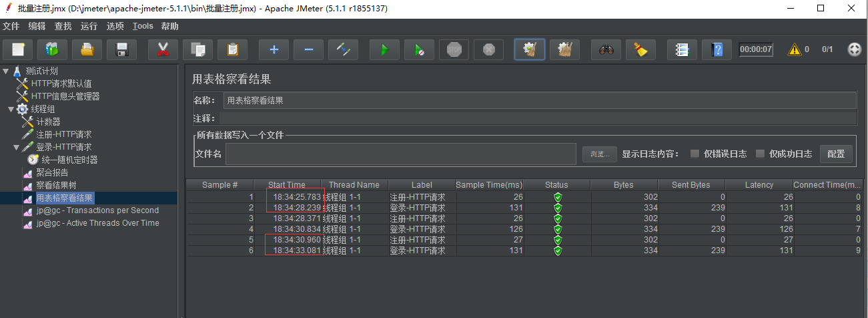868x318 pixels.
Task: Enable the 仅错误日志 checkbox
Action: coord(695,154)
